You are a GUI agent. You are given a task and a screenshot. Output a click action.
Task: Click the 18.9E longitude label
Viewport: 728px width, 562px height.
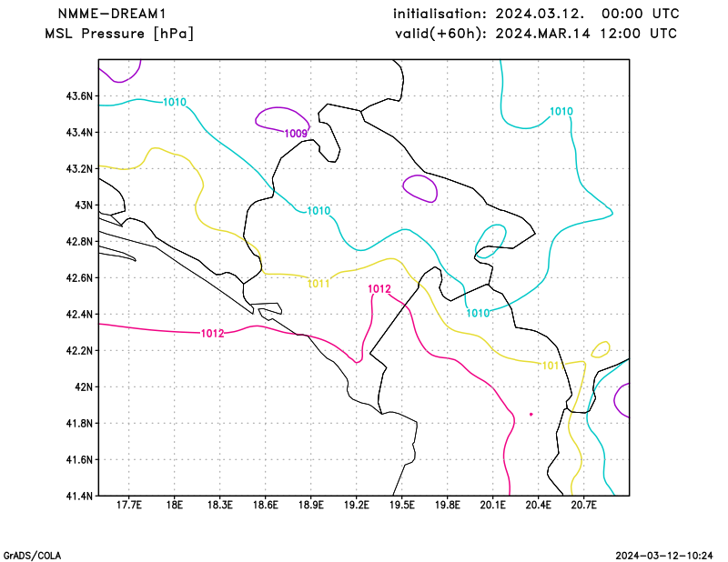click(x=310, y=505)
